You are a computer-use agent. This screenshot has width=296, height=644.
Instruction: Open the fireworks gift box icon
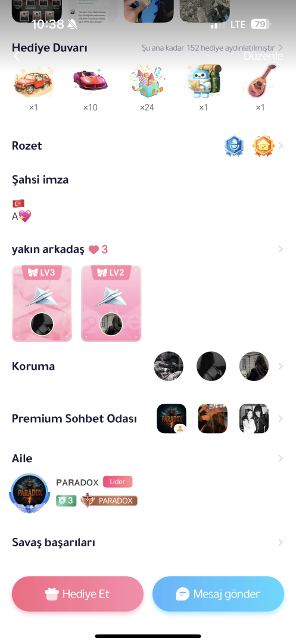[x=147, y=81]
